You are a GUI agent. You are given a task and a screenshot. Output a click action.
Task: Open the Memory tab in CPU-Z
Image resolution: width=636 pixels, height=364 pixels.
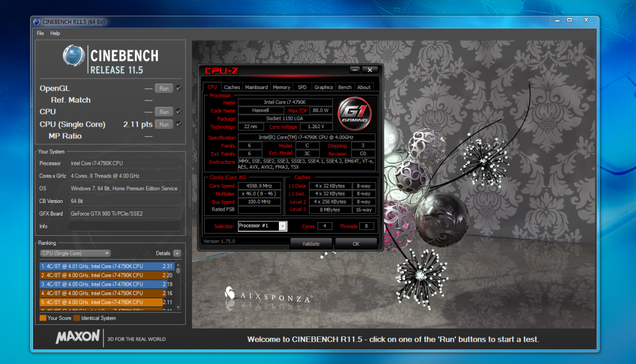[281, 87]
